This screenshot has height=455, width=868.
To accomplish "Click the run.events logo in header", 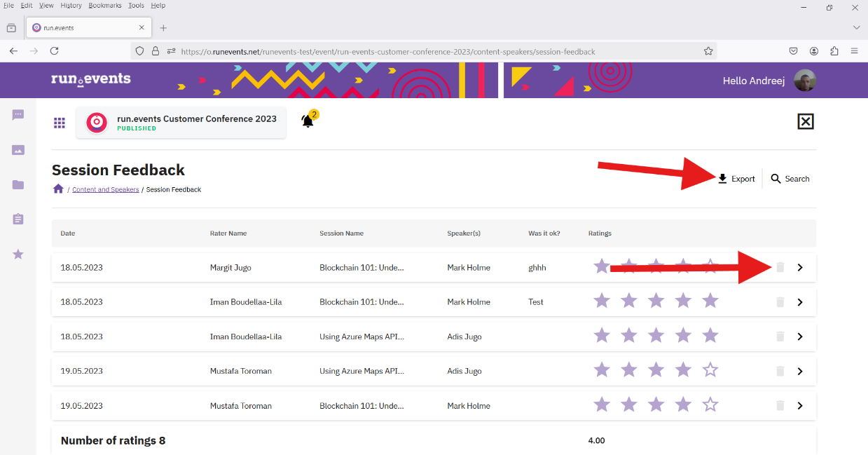I will (91, 79).
